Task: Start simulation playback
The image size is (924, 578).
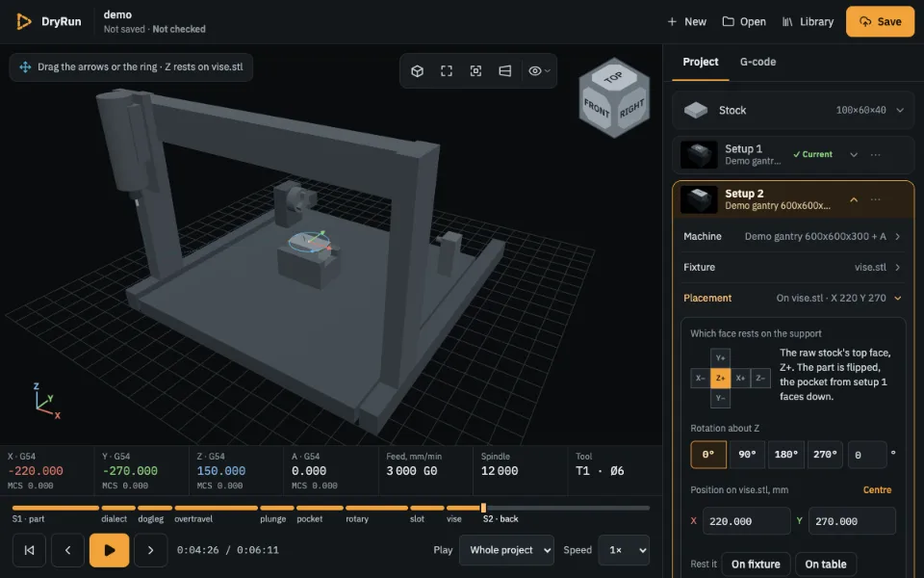Action: pyautogui.click(x=109, y=550)
